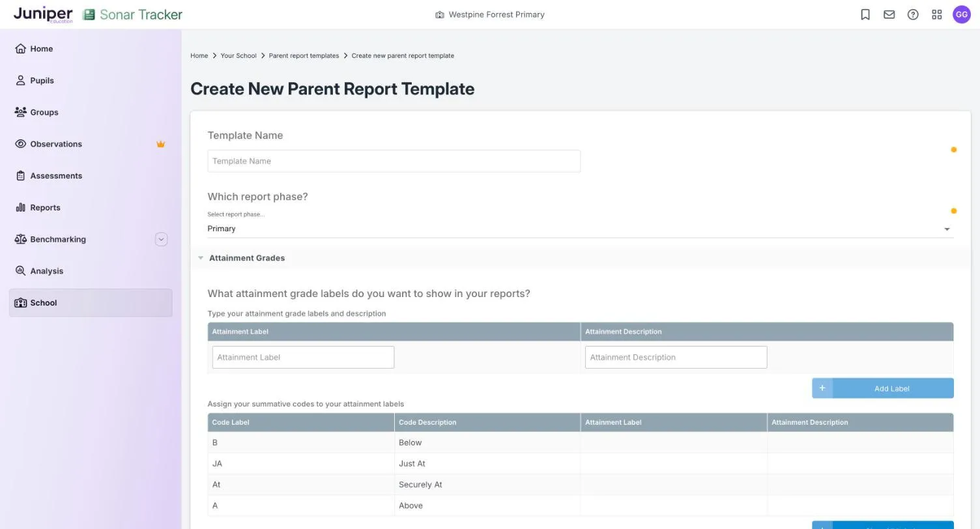
Task: Open the report phase dropdown showing Primary
Action: pyautogui.click(x=581, y=229)
